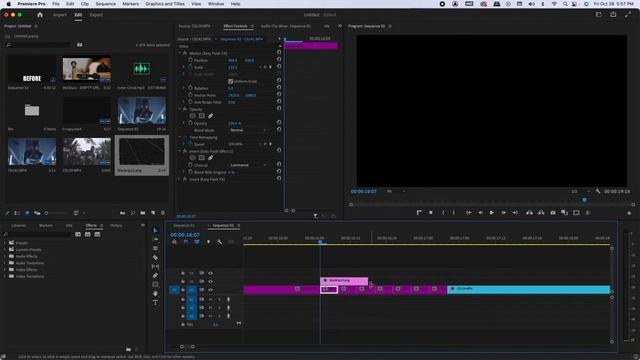Expand the Lumetri Presets folder
The height and width of the screenshot is (360, 640).
pos(5,249)
